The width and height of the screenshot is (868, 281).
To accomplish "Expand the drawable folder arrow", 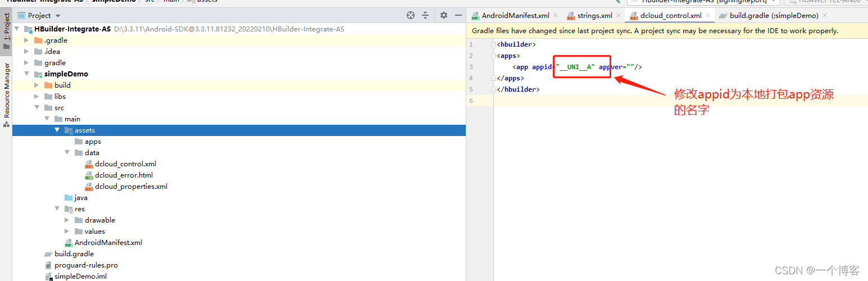I will point(67,220).
